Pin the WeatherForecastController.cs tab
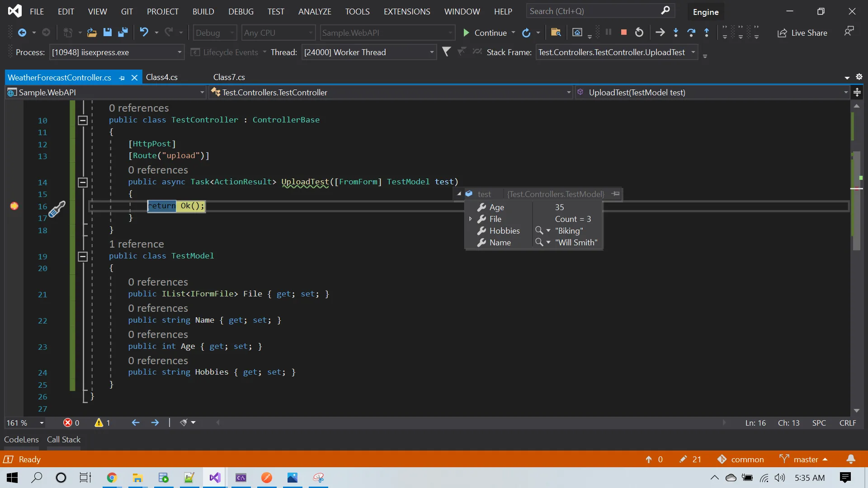This screenshot has width=868, height=488. [x=122, y=78]
